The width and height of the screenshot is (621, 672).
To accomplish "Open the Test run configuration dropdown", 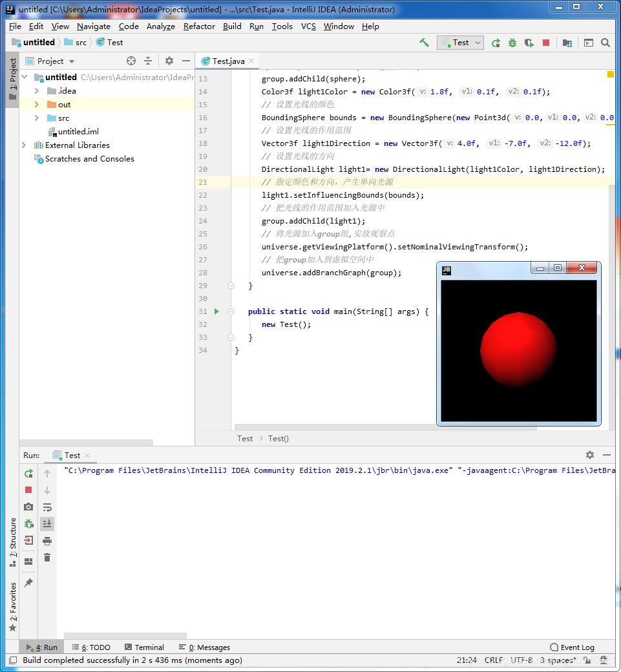I will click(460, 43).
